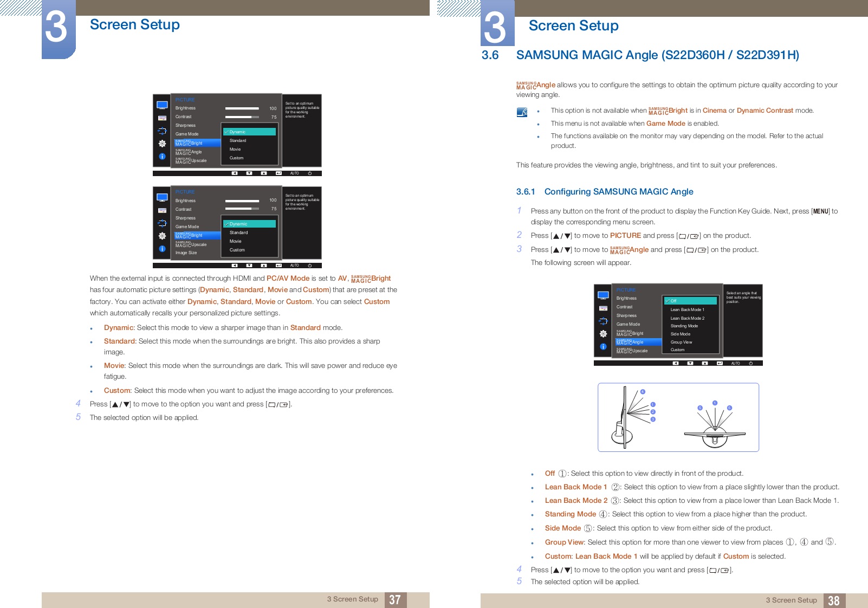
Task: Click the gear settings icon in the Magic Angle options OSD
Action: click(603, 334)
